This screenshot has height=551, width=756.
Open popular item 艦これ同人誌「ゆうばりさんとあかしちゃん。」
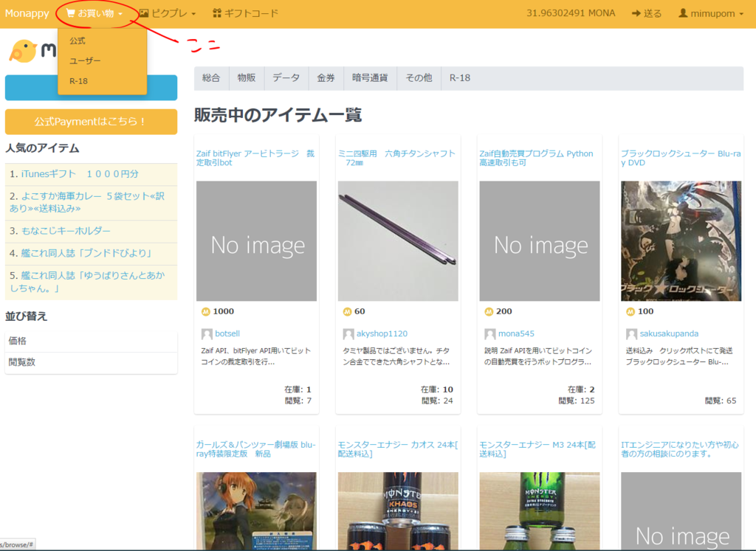click(87, 282)
